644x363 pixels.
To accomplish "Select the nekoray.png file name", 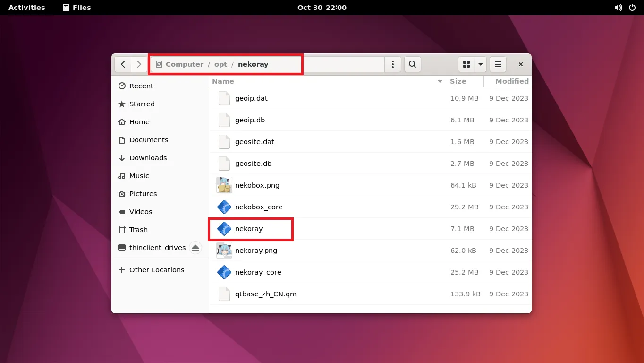I will [x=256, y=251].
